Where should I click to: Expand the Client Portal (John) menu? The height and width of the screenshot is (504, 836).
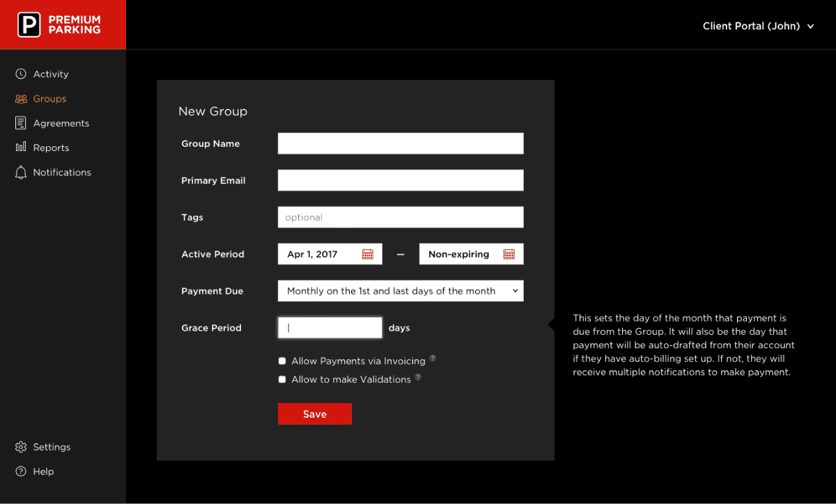(758, 26)
